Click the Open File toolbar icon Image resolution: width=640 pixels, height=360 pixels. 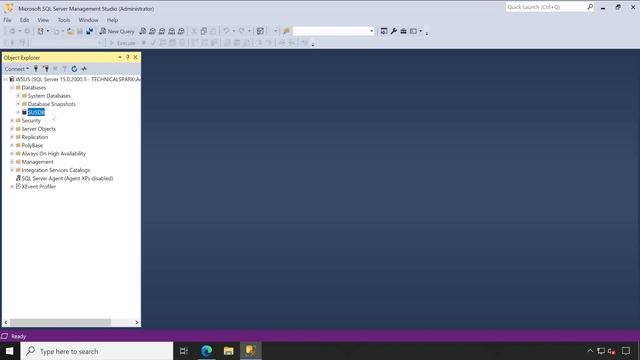click(71, 31)
